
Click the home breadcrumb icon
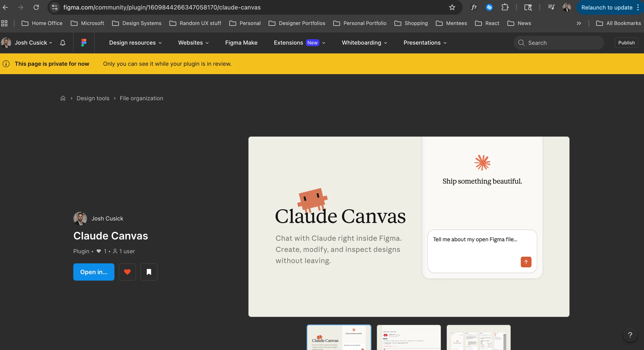click(63, 98)
